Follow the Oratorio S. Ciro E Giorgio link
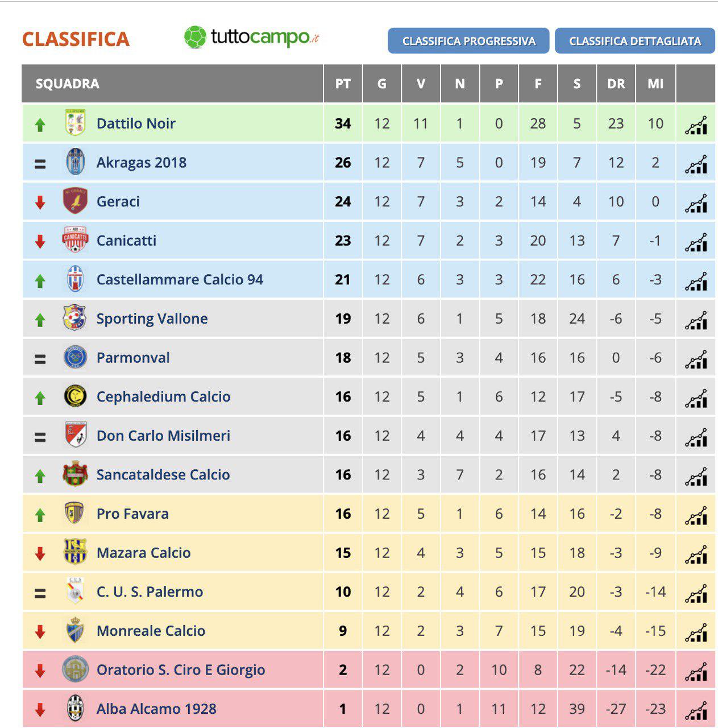 (181, 670)
